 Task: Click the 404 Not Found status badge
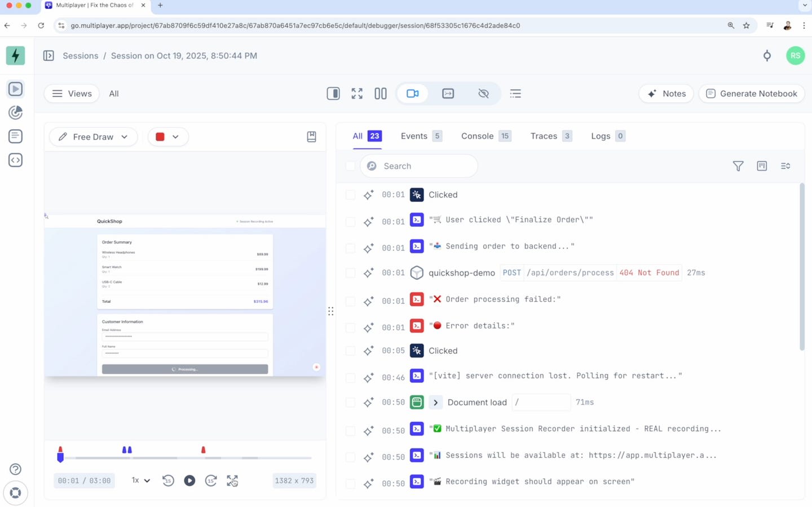pos(649,272)
